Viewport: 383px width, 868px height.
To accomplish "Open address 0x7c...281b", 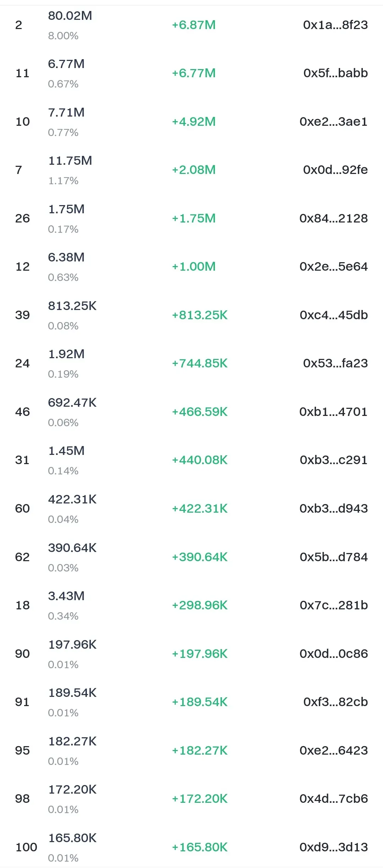I will point(333,605).
